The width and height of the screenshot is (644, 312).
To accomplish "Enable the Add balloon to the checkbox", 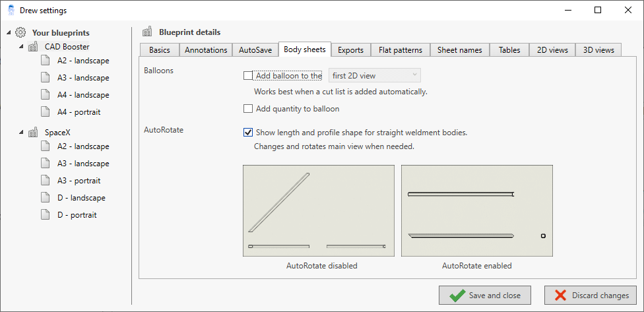I will point(248,76).
